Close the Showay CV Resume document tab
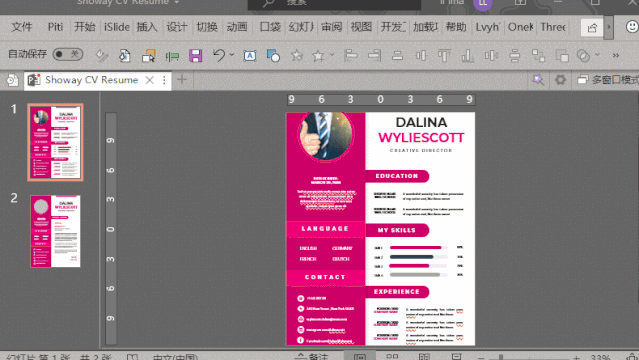 (x=150, y=80)
